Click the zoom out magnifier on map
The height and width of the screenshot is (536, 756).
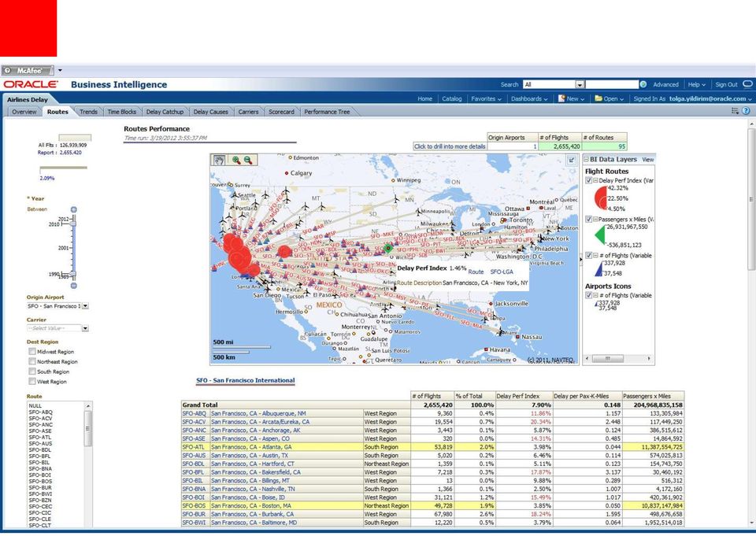[x=248, y=160]
